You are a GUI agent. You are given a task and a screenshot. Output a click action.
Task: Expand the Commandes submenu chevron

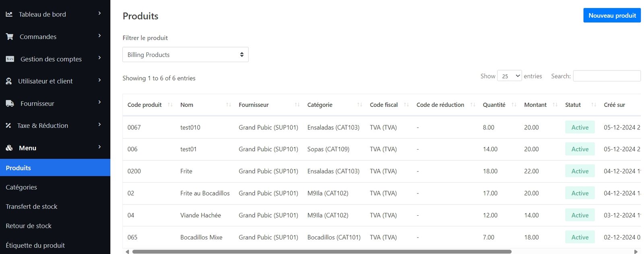pyautogui.click(x=99, y=36)
